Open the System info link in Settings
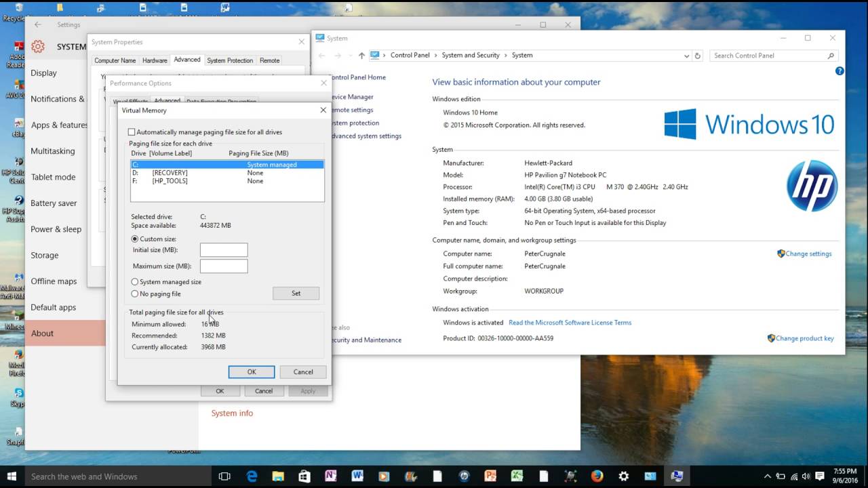 tap(232, 413)
